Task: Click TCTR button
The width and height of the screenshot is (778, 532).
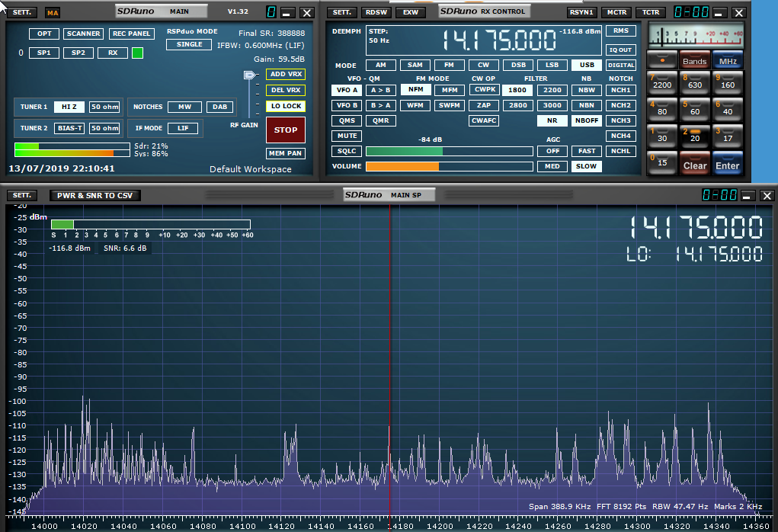Action: pyautogui.click(x=651, y=12)
